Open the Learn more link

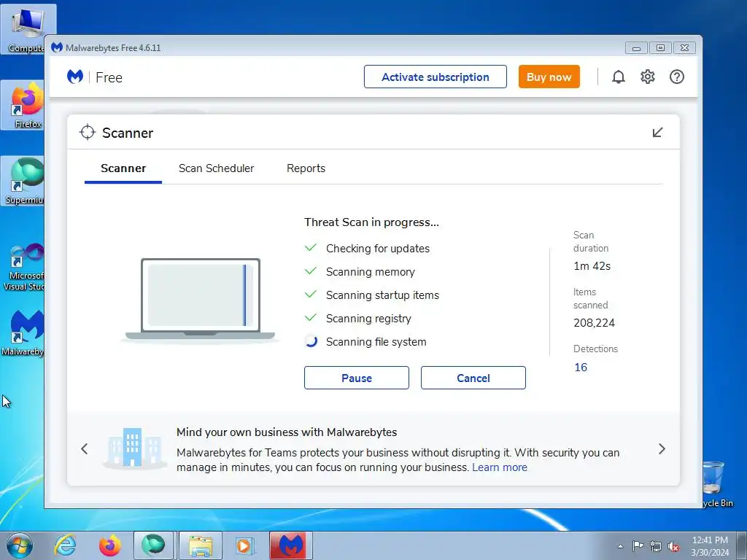tap(500, 467)
